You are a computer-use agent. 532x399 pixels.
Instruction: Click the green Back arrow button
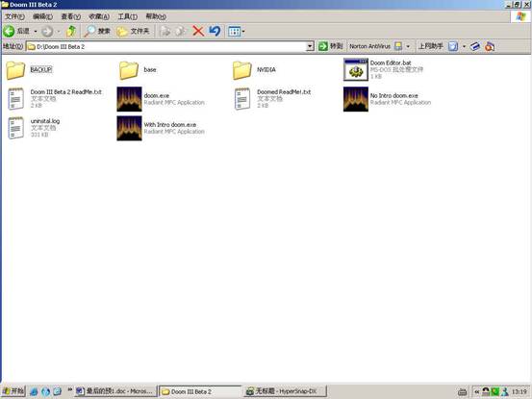(x=10, y=31)
